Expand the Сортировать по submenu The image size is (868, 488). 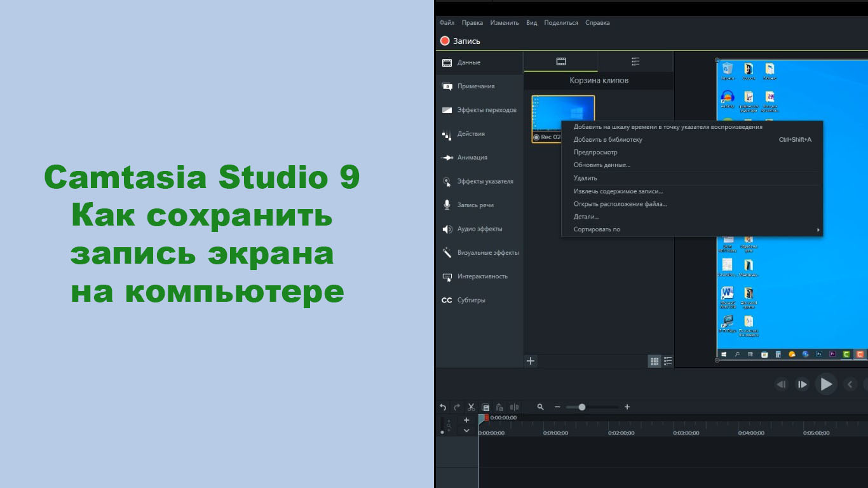coord(692,229)
